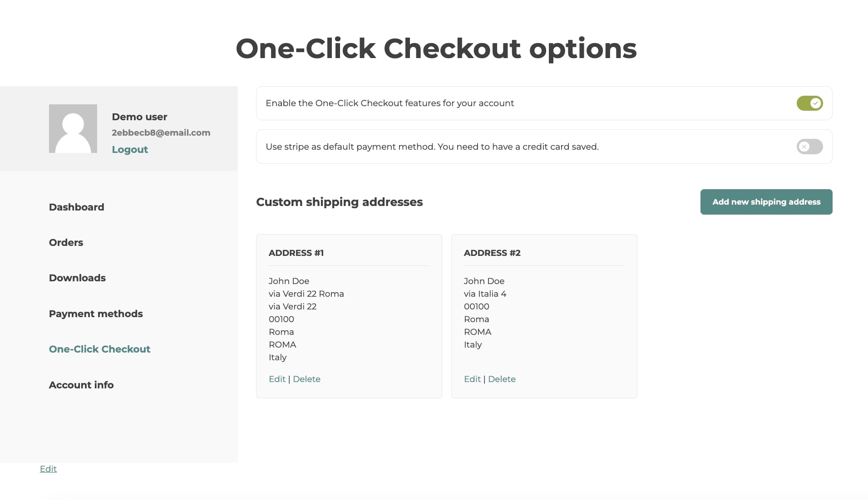The width and height of the screenshot is (868, 500).
Task: Delete Address #1
Action: click(x=306, y=379)
